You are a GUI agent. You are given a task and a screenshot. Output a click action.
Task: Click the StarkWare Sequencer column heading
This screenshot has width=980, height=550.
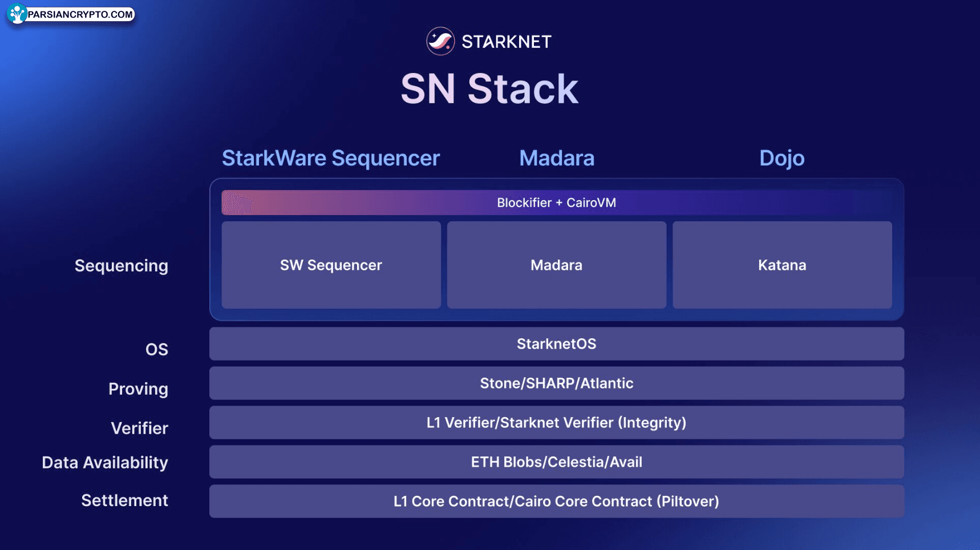tap(331, 158)
